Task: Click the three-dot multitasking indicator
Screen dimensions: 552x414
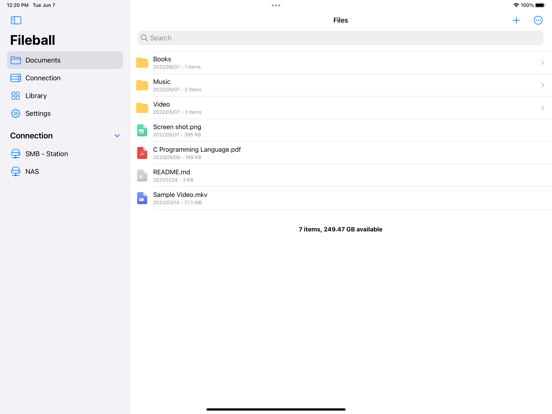Action: (x=276, y=5)
